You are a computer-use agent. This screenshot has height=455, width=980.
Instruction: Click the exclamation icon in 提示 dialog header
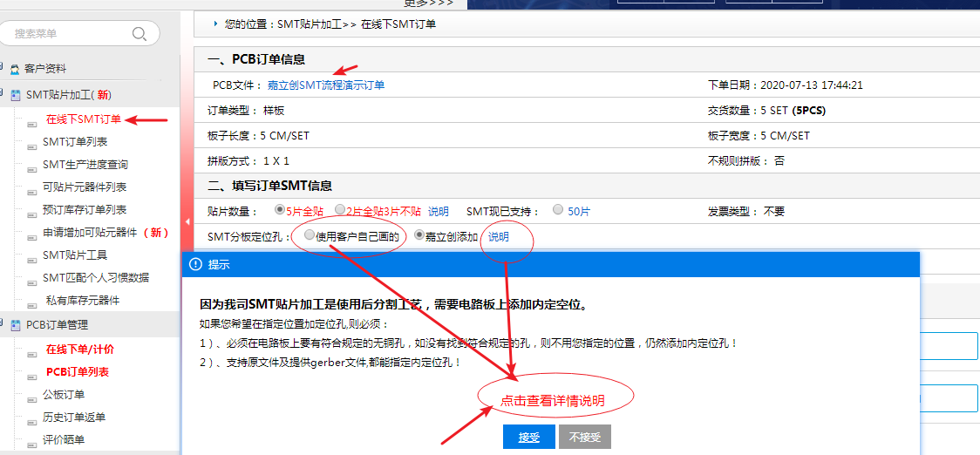[x=195, y=264]
